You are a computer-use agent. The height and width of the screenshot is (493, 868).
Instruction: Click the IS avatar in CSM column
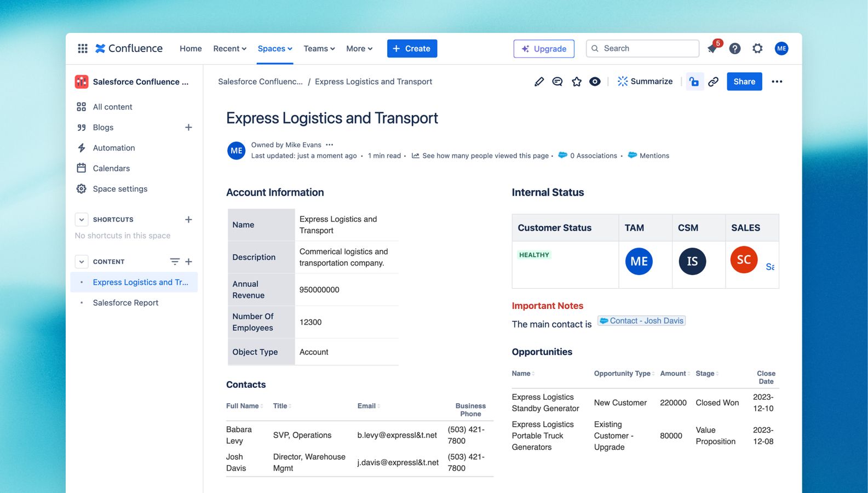tap(692, 261)
